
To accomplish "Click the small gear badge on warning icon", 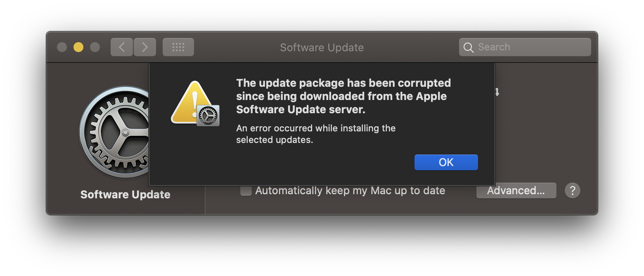I will pos(208,116).
